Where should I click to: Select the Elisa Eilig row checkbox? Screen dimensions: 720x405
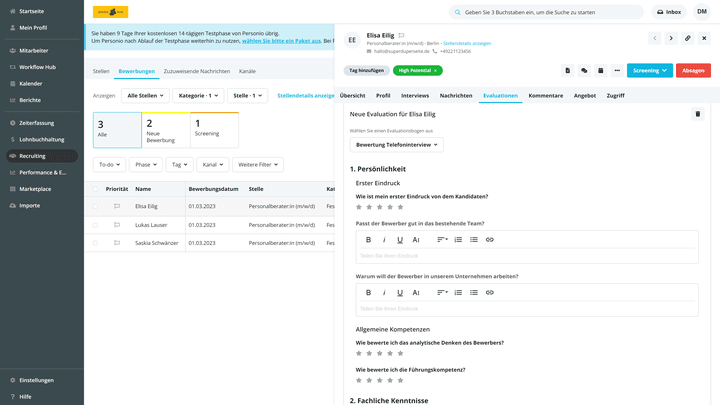pyautogui.click(x=96, y=207)
